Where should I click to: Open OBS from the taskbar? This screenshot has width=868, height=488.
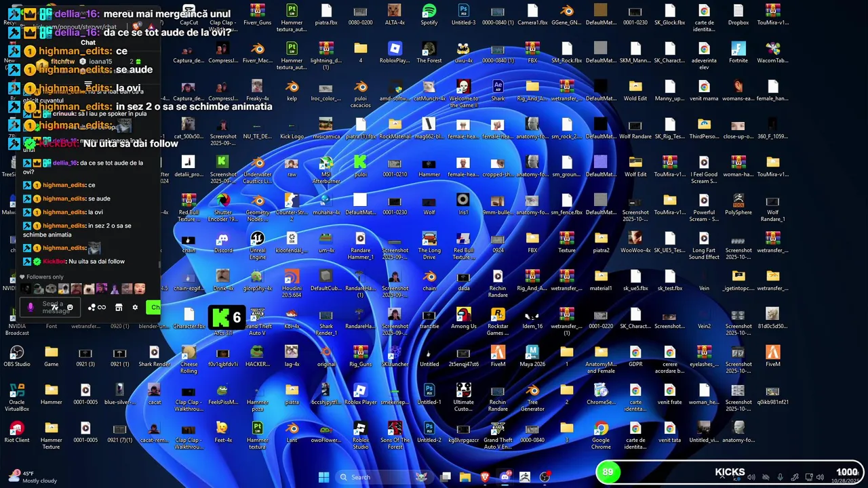[545, 477]
